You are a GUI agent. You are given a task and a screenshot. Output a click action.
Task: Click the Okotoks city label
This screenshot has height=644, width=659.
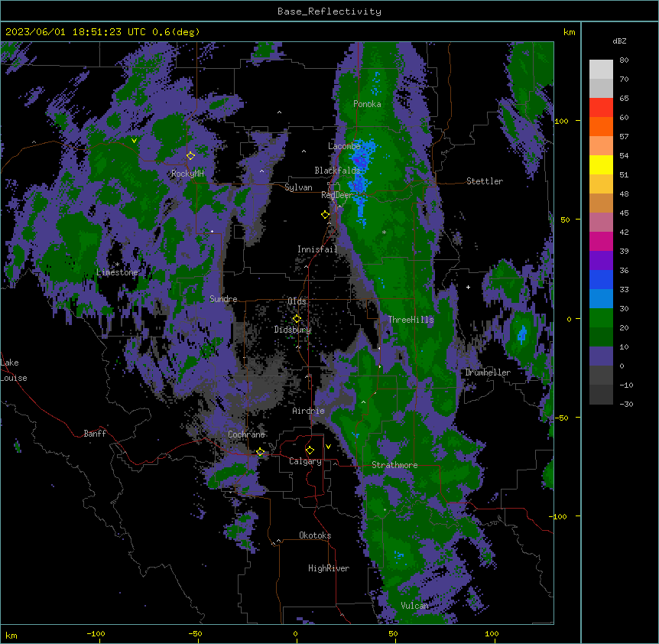(315, 535)
